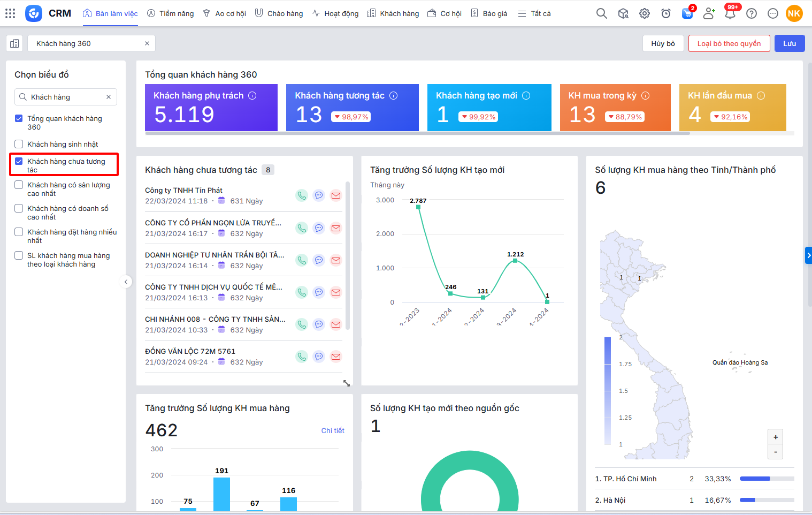Switch to the Tiềm năng tab
This screenshot has width=812, height=515.
(x=171, y=13)
